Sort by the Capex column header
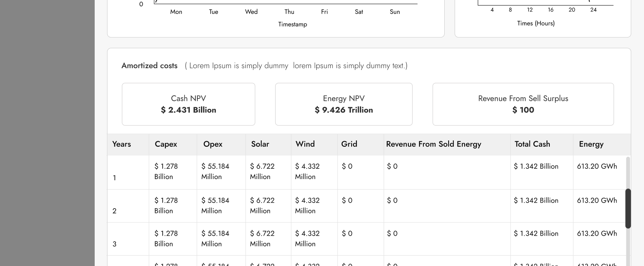Viewport: 644px width, 266px height. [166, 144]
